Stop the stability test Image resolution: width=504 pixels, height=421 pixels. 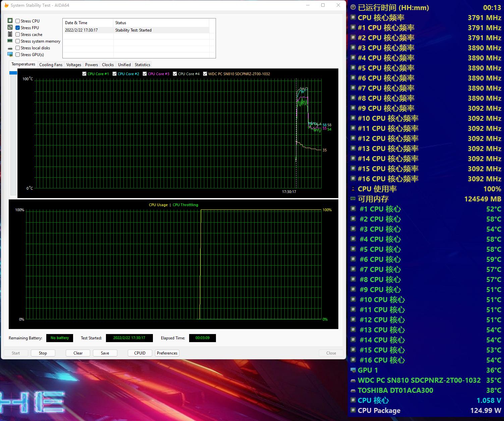click(x=43, y=353)
